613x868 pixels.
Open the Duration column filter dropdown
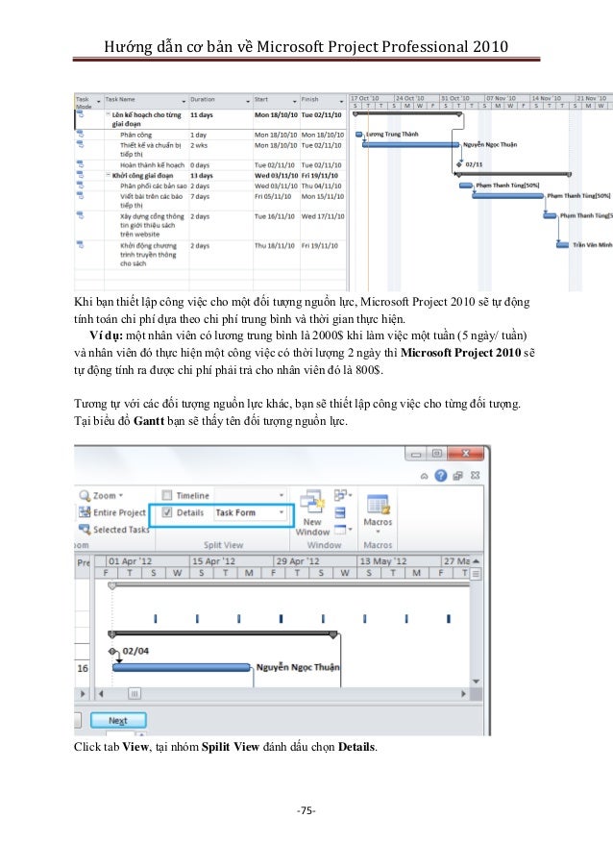tap(248, 101)
